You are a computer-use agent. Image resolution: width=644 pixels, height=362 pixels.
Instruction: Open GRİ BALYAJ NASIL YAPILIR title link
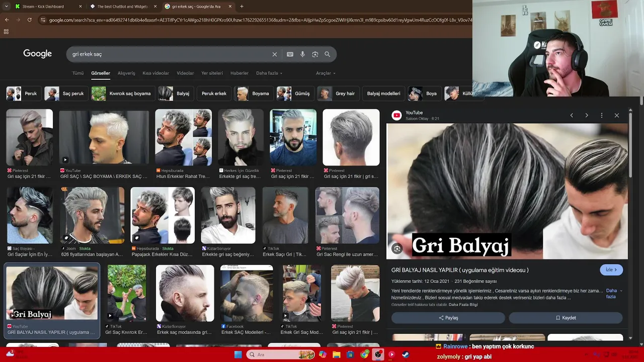coord(460,270)
